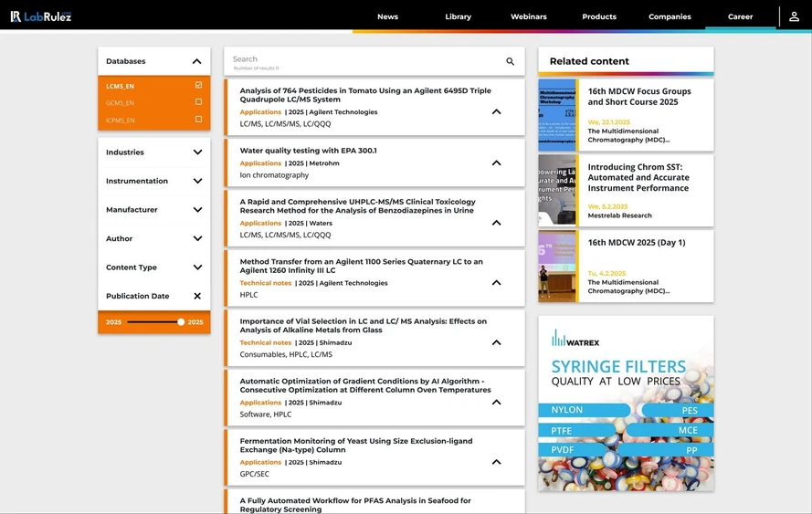The width and height of the screenshot is (812, 514).
Task: Click 'Software, HPLC' tag text
Action: [x=265, y=414]
